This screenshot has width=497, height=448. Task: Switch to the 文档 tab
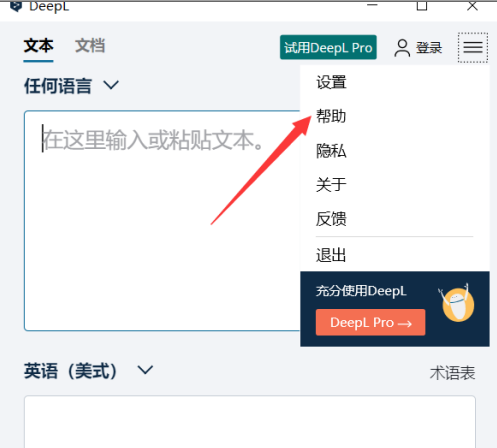coord(90,46)
